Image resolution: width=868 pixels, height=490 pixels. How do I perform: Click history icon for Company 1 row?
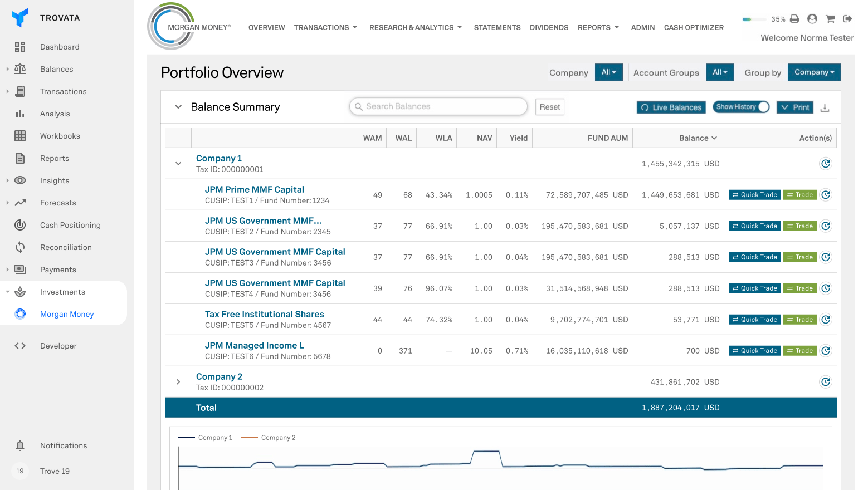[826, 164]
